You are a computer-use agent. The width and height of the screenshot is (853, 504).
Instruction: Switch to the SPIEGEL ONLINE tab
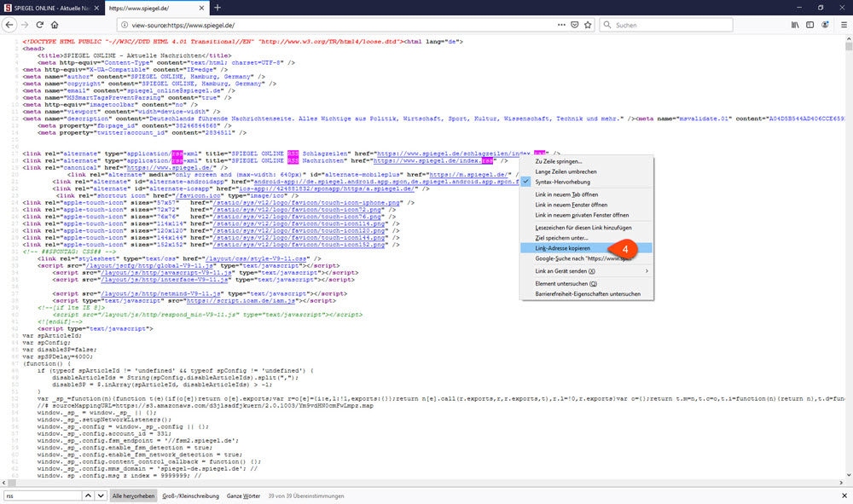pyautogui.click(x=51, y=8)
